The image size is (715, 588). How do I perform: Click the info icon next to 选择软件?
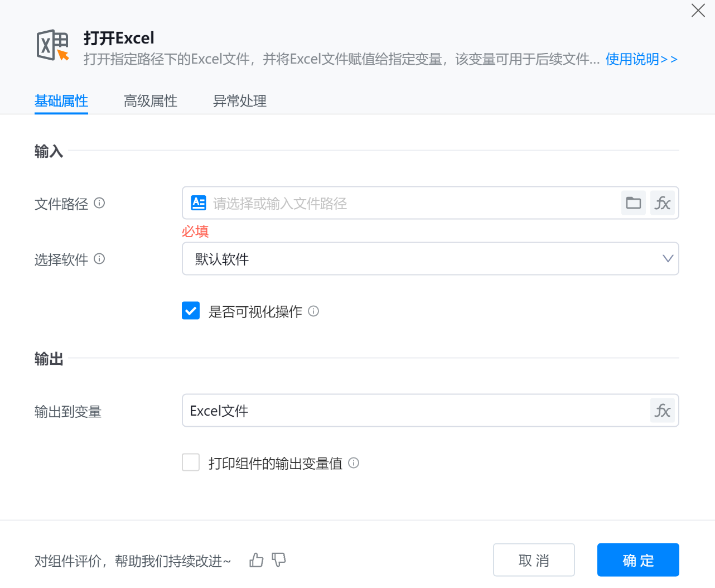(x=99, y=259)
